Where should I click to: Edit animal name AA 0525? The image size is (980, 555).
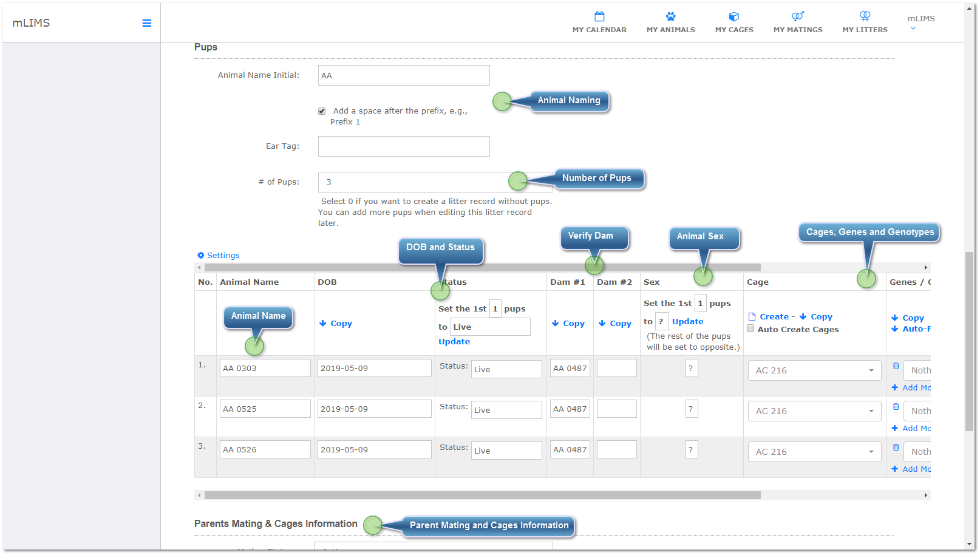[265, 409]
